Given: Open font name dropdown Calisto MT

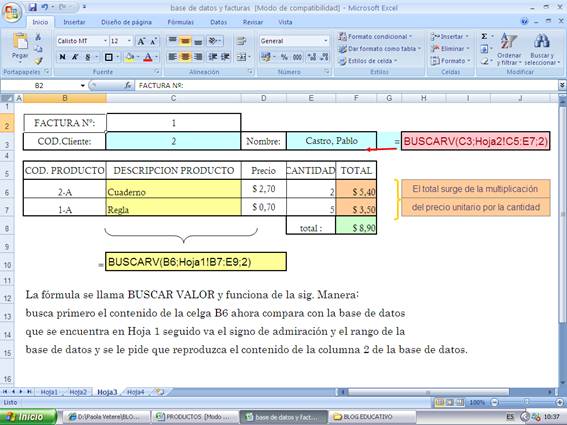Looking at the screenshot, I should (x=105, y=41).
